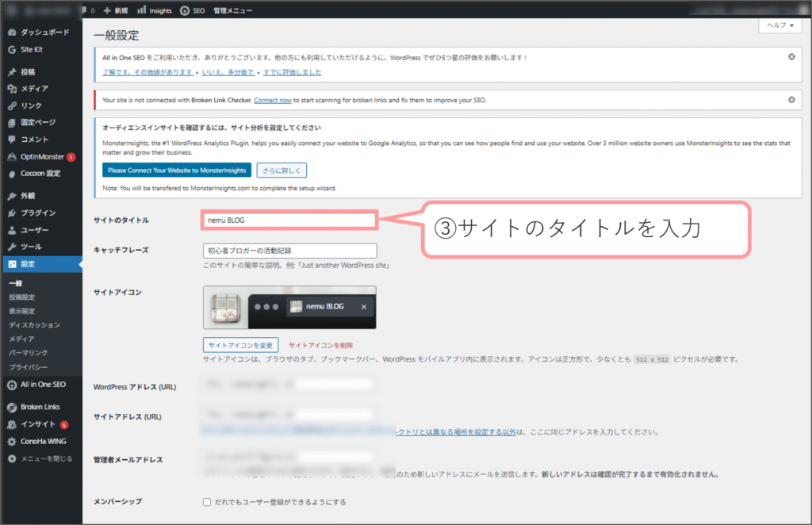This screenshot has height=525, width=812.
Task: Open the New (新規) menu in admin bar
Action: coord(115,10)
